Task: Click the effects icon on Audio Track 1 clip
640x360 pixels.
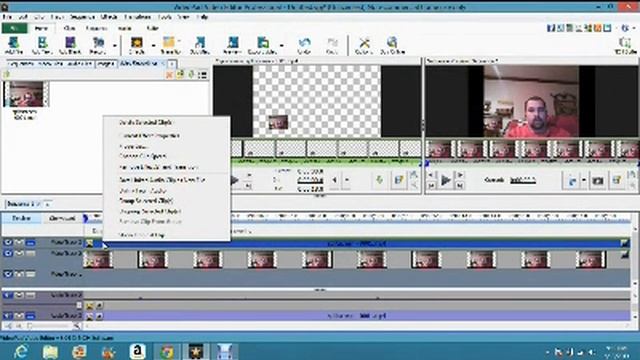Action: click(89, 316)
